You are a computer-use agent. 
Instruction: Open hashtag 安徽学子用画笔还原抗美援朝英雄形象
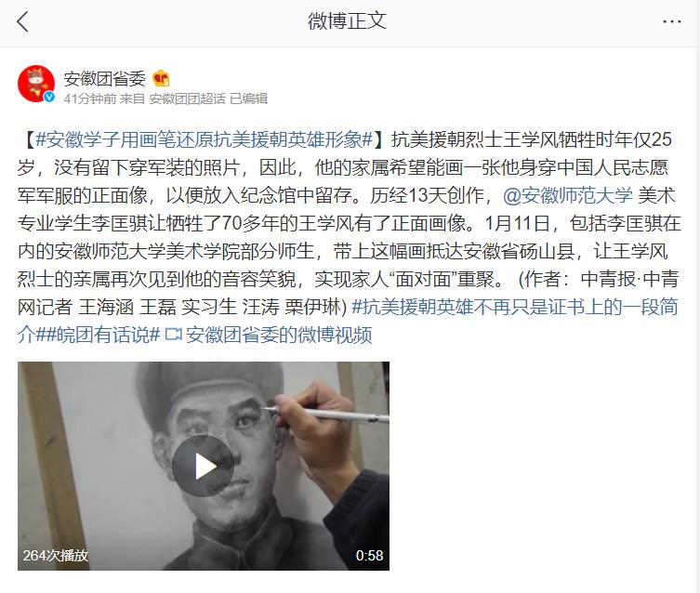(204, 139)
